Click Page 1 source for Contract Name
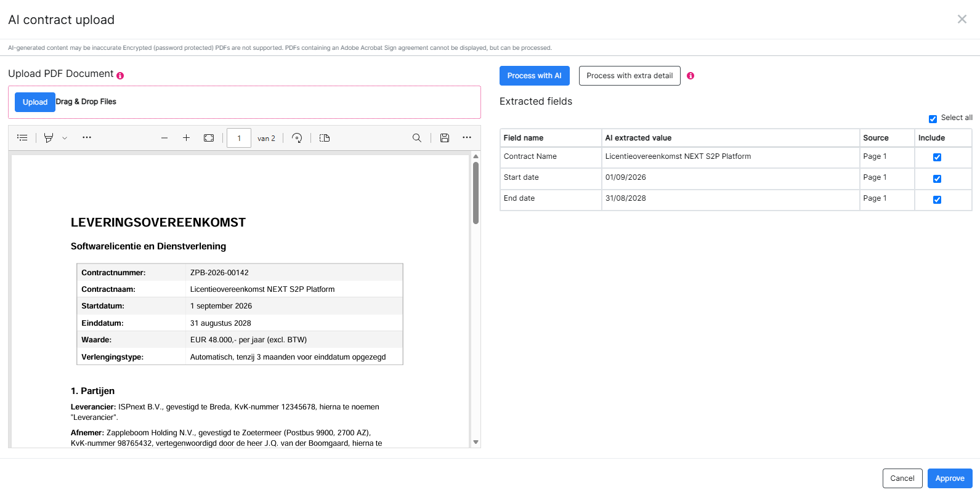980x495 pixels. 875,156
